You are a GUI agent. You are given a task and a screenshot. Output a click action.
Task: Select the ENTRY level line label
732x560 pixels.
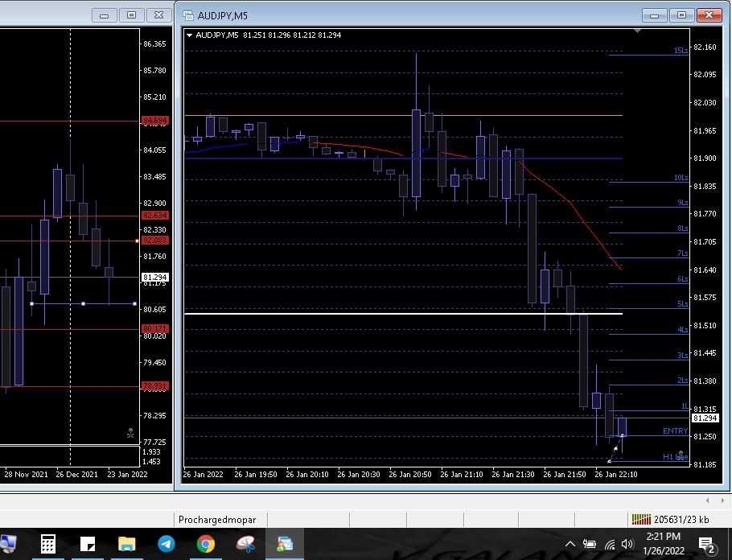[675, 431]
